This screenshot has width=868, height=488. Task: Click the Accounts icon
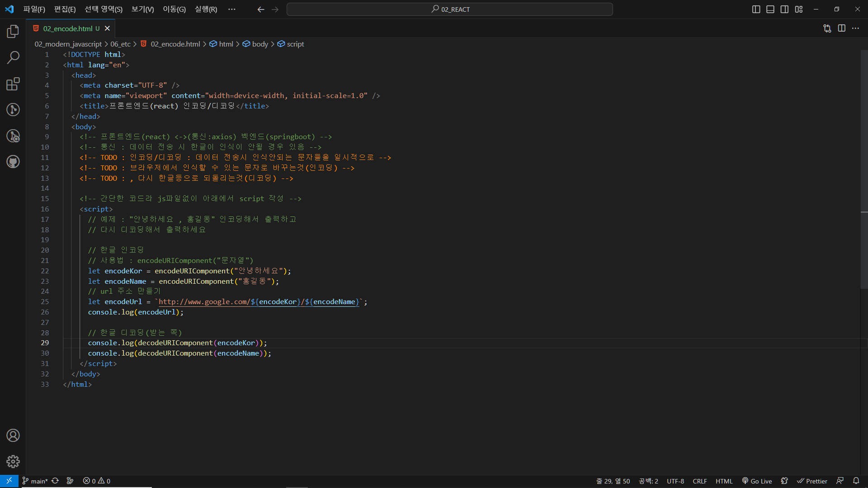[x=13, y=436]
